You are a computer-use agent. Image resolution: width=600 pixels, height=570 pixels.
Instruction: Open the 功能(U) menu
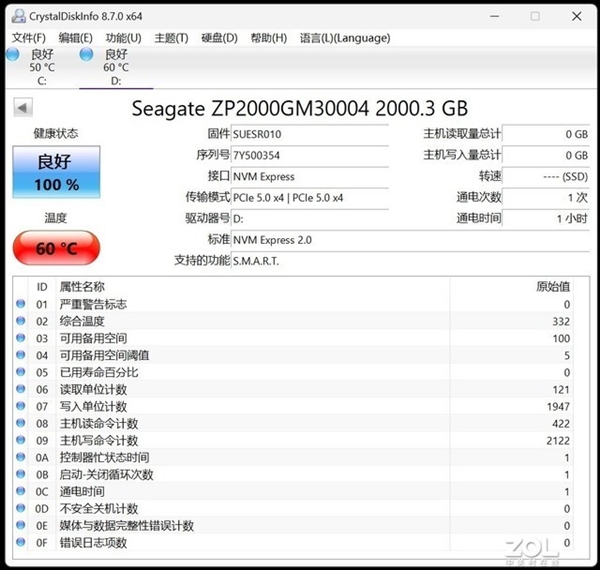tap(124, 38)
